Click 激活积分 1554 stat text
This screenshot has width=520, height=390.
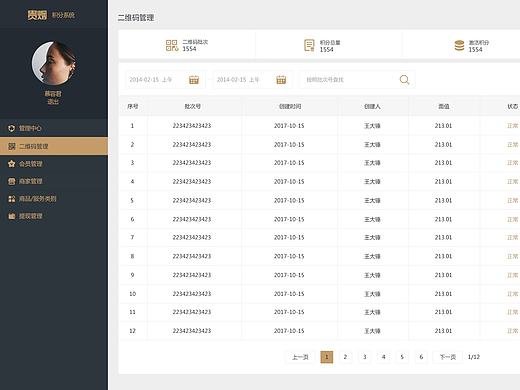479,46
